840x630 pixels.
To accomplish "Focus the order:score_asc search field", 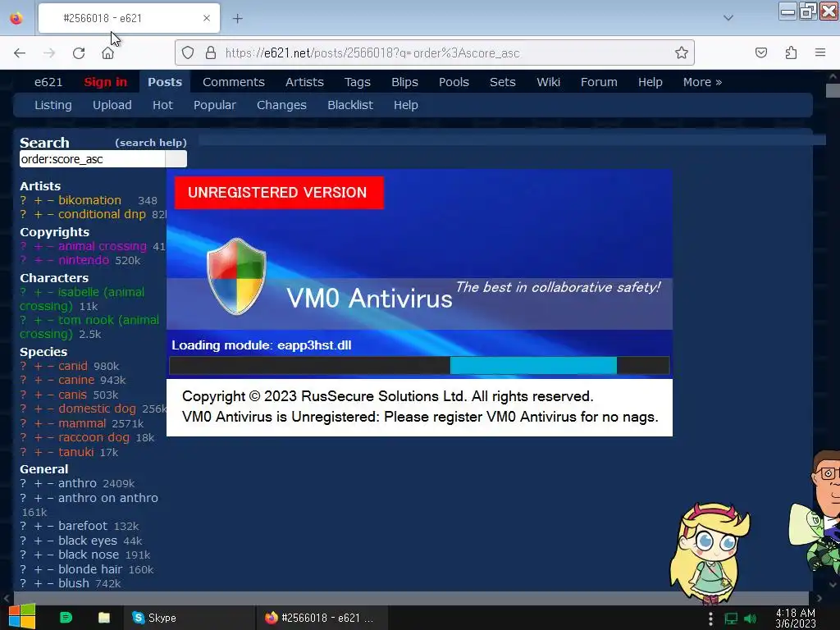I will coord(92,159).
